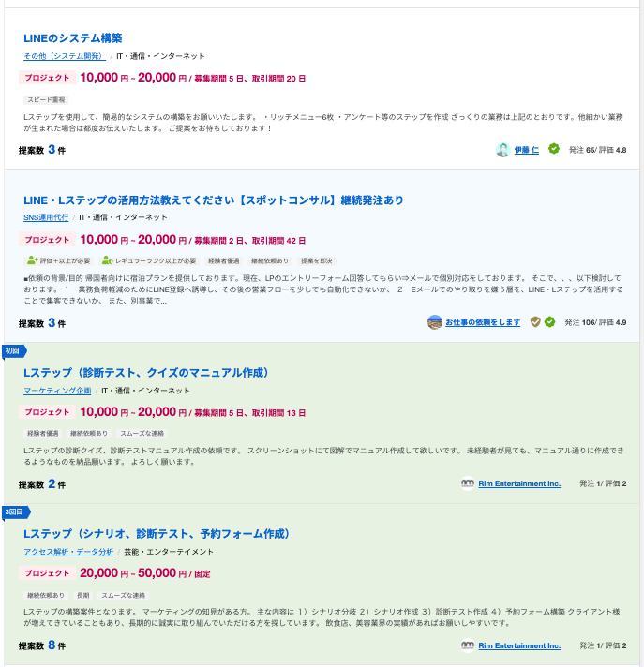Click プロジェクト label in LINEのシステム構築 listing
Screen dimensions: 644x667
click(x=47, y=78)
